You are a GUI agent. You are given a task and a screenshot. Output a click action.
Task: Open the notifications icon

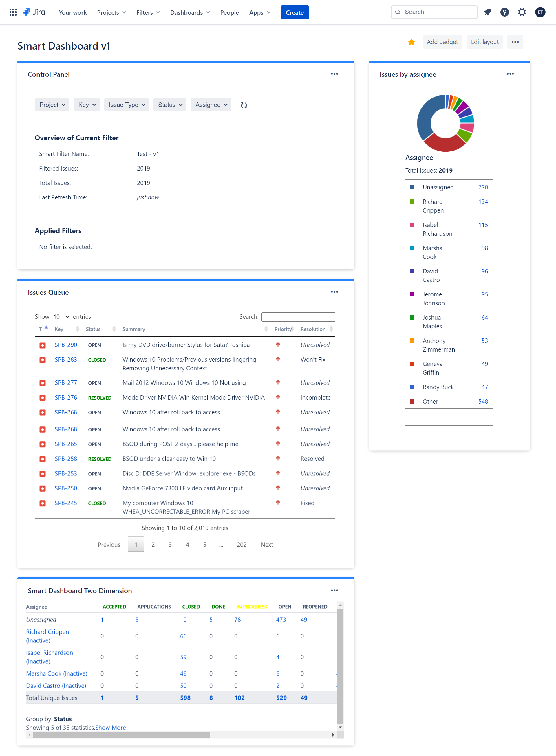[487, 12]
